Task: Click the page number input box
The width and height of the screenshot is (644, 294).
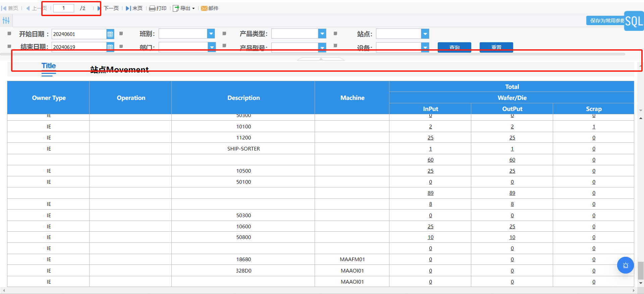Action: [64, 8]
